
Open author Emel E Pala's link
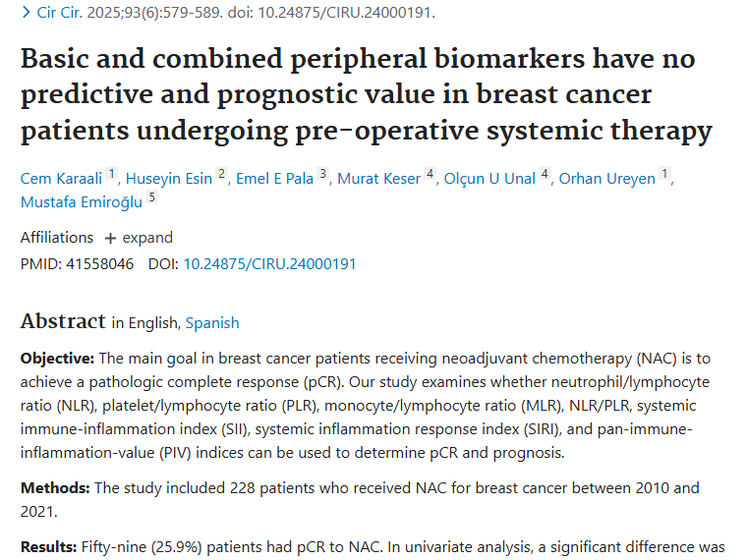tap(274, 179)
